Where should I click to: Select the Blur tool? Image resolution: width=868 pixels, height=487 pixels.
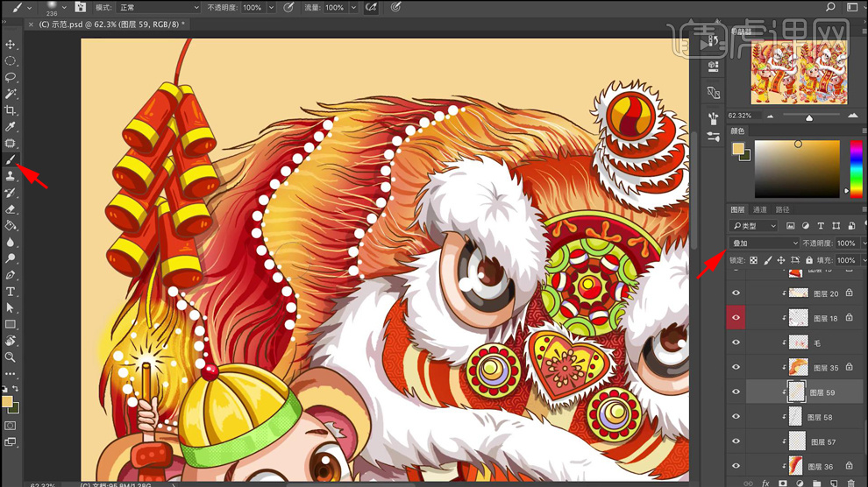click(10, 242)
